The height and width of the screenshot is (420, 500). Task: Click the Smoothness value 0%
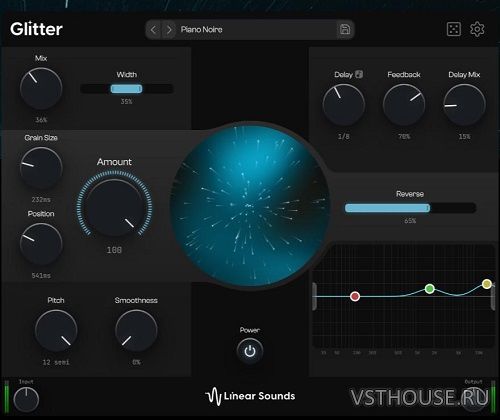pos(136,362)
